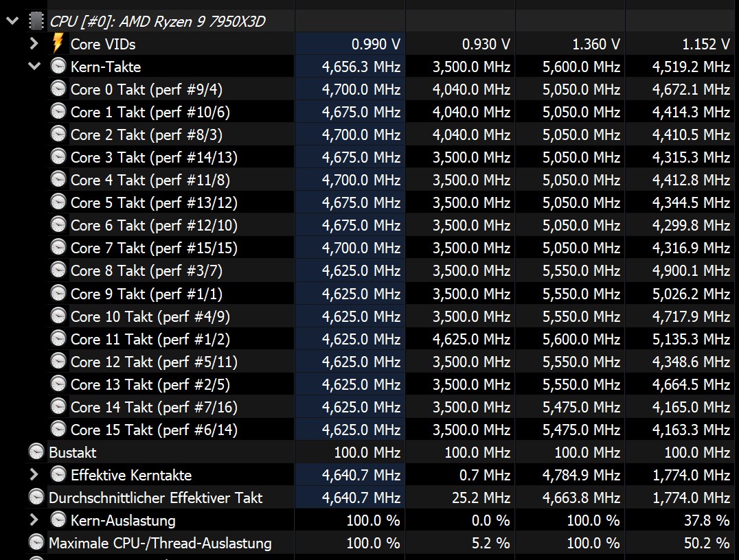Screen dimensions: 739x560
Task: Click the Core 14 maximum value 5,475.0 MHz
Action: (581, 407)
